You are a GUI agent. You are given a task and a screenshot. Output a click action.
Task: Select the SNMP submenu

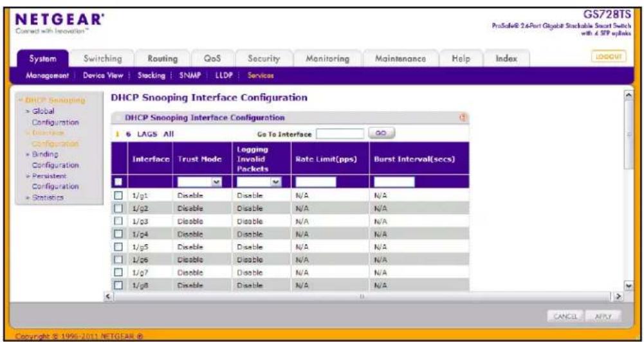[189, 76]
